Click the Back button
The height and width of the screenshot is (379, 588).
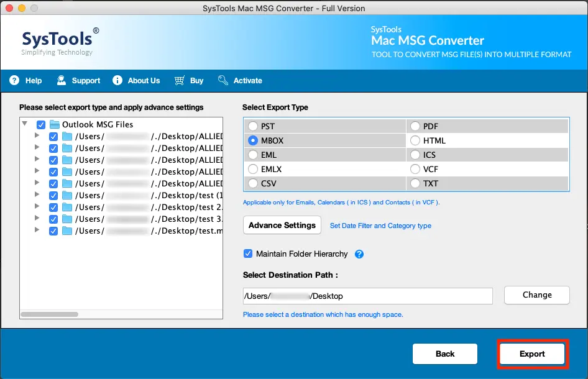tap(445, 354)
